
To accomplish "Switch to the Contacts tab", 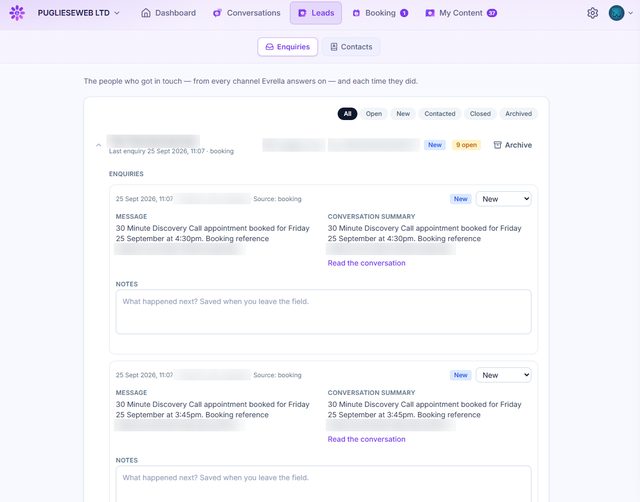I will pos(351,47).
